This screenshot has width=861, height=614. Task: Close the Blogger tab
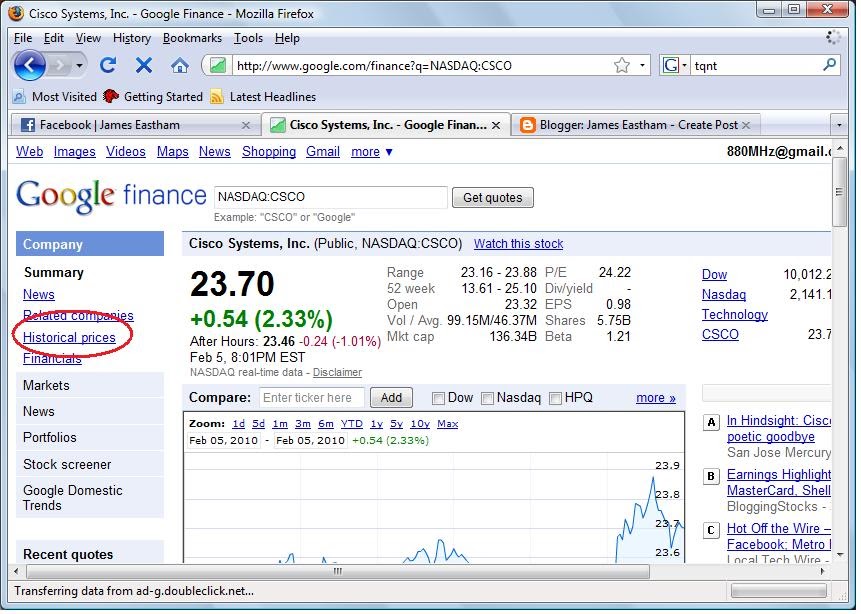click(746, 126)
